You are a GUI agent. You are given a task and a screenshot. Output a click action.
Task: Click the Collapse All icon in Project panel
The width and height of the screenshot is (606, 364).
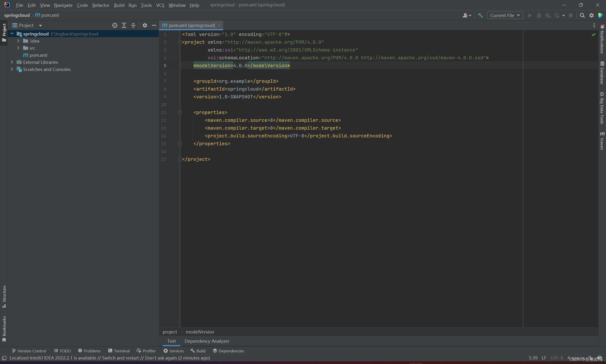(x=133, y=25)
